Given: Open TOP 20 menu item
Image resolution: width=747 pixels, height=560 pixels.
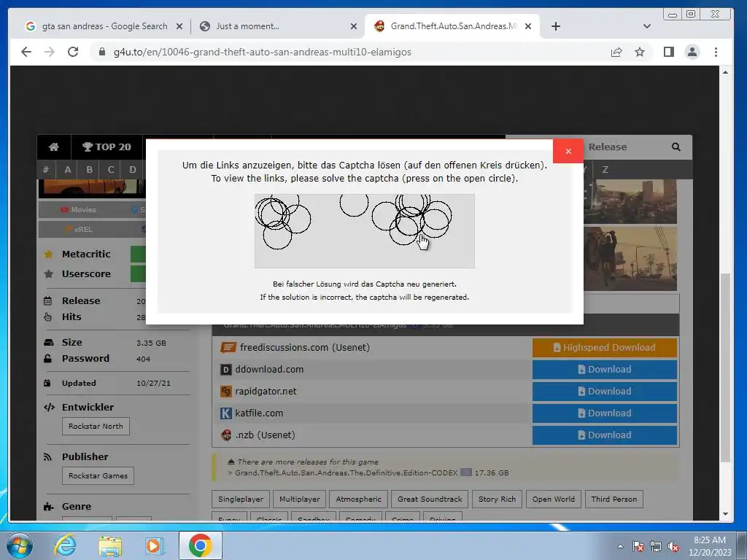Looking at the screenshot, I should pos(107,147).
